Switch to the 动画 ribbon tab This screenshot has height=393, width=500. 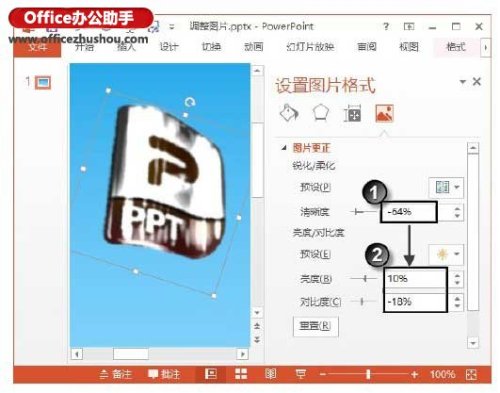[x=253, y=47]
